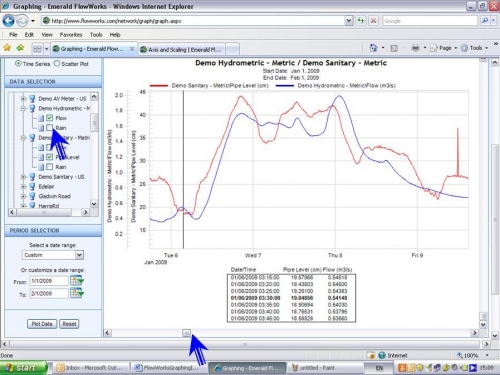Viewport: 500px width, 375px height.
Task: Click the Feeds icon in command bar
Action: click(x=394, y=48)
